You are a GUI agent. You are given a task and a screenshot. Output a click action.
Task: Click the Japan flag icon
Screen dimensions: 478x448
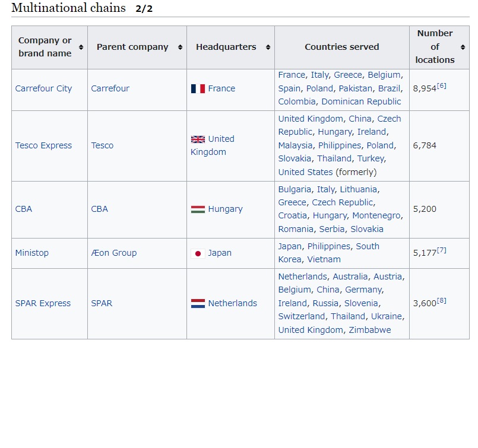198,253
